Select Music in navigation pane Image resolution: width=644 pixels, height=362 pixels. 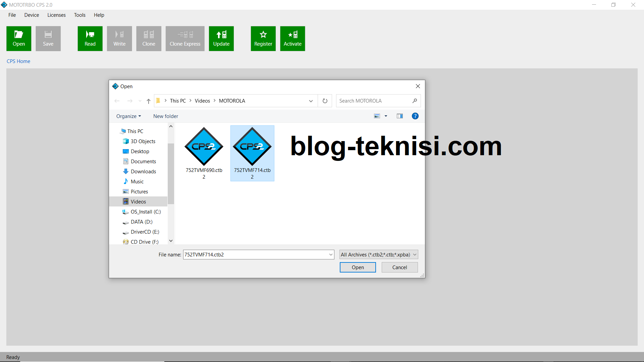(137, 181)
